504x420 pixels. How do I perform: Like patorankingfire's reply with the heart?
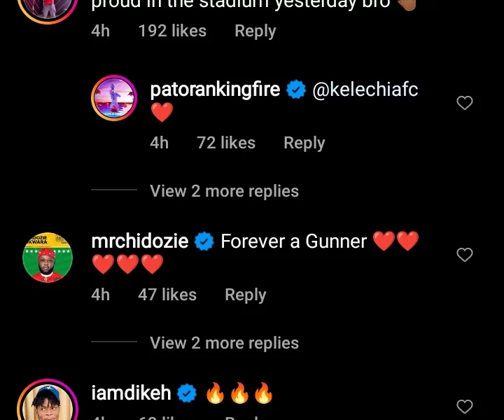(465, 104)
